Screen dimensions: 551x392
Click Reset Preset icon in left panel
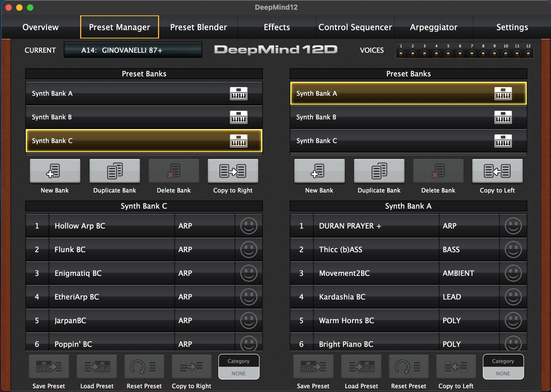click(x=144, y=367)
